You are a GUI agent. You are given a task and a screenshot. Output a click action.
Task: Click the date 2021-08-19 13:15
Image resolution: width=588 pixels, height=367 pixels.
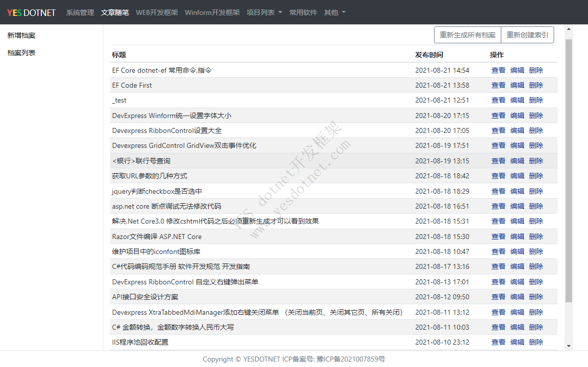point(442,161)
